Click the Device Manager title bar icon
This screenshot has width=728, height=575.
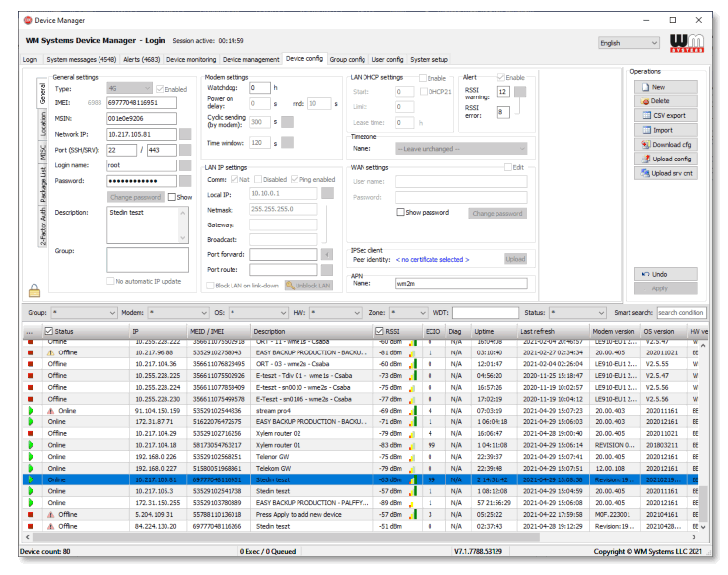coord(28,20)
